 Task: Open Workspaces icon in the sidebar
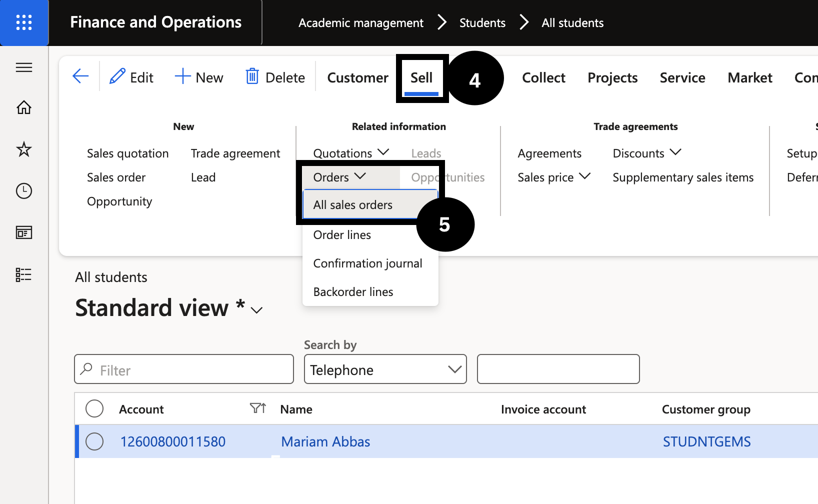(x=24, y=232)
